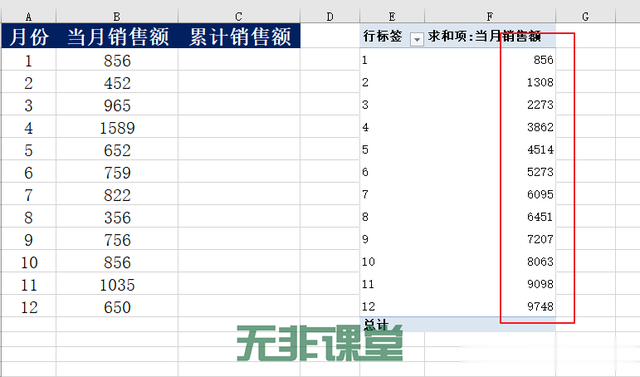Image resolution: width=640 pixels, height=377 pixels.
Task: Select column A header
Action: point(29,17)
